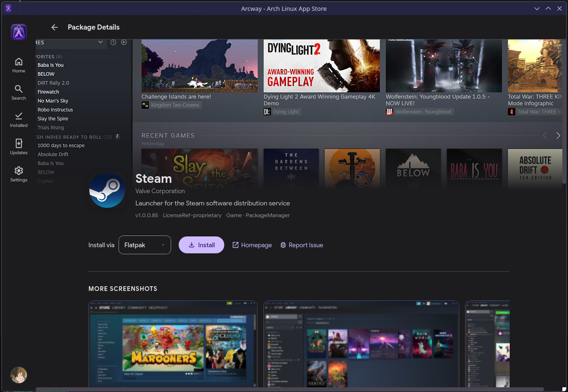Click the Steam launcher description text

tap(213, 204)
